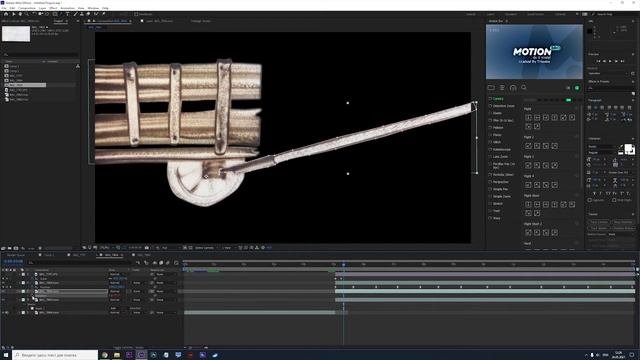
Task: Click green round button in Motion Bro
Action: [x=577, y=88]
